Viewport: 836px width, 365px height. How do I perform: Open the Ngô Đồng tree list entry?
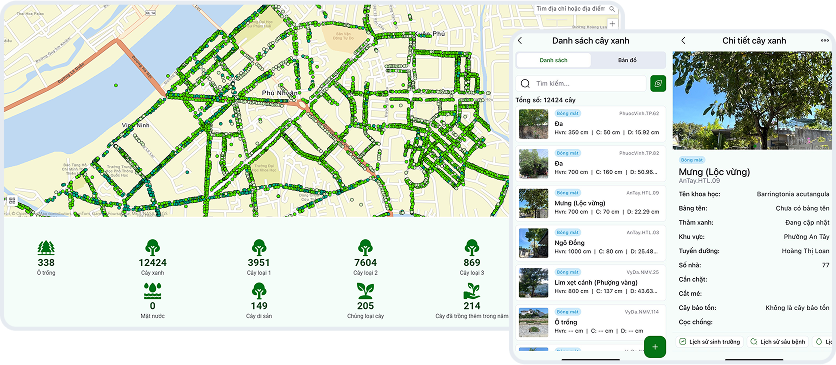[x=591, y=243]
